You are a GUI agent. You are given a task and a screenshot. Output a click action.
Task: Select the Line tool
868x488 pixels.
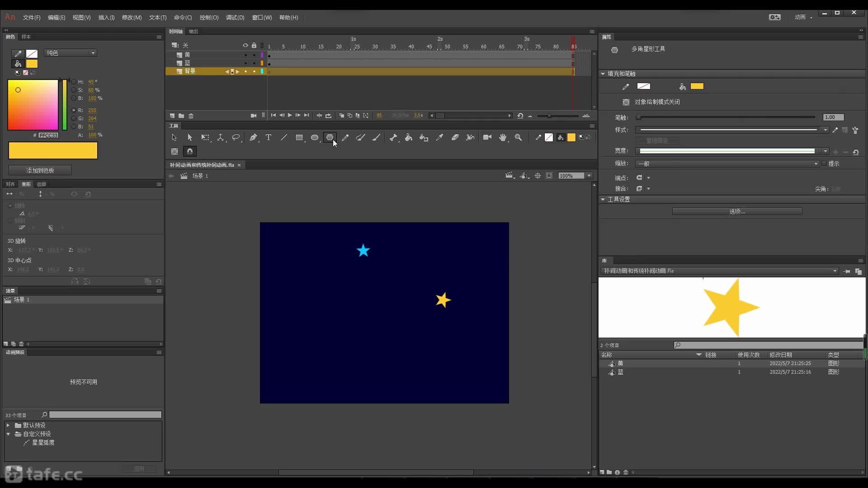coord(284,137)
